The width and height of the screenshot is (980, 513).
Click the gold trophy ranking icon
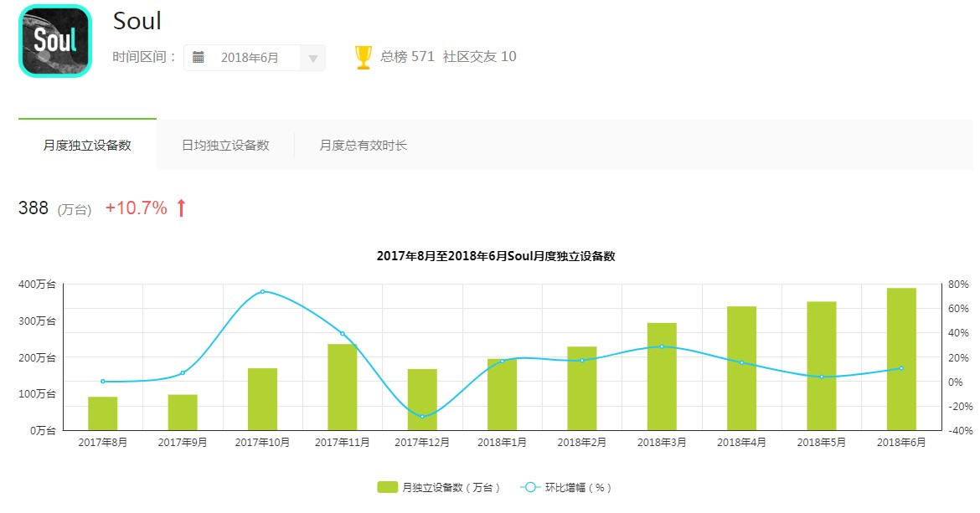pos(364,57)
